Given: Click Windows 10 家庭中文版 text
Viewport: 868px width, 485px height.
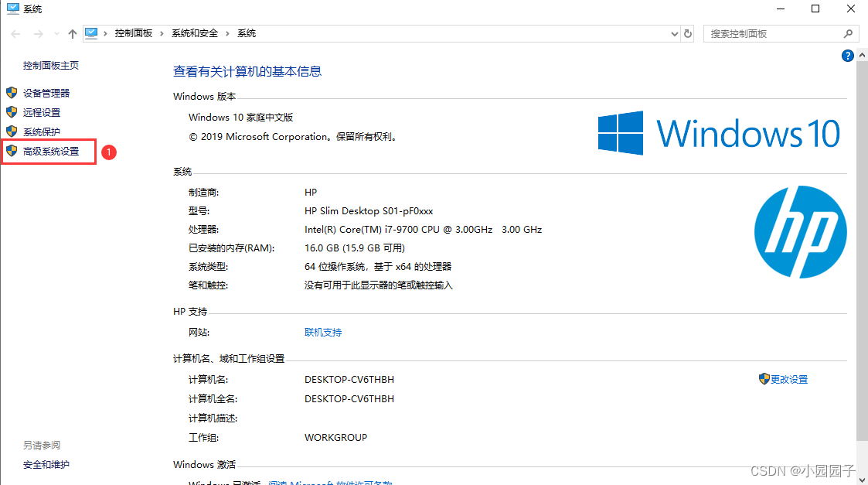Looking at the screenshot, I should tap(241, 118).
